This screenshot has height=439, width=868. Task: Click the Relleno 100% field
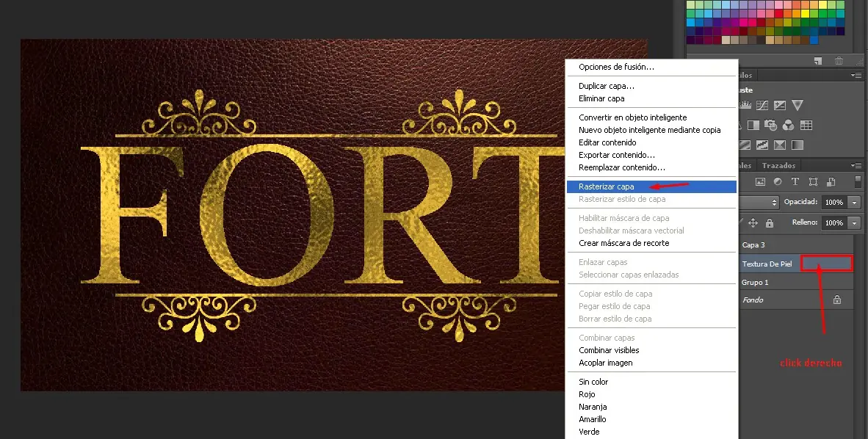pyautogui.click(x=835, y=222)
